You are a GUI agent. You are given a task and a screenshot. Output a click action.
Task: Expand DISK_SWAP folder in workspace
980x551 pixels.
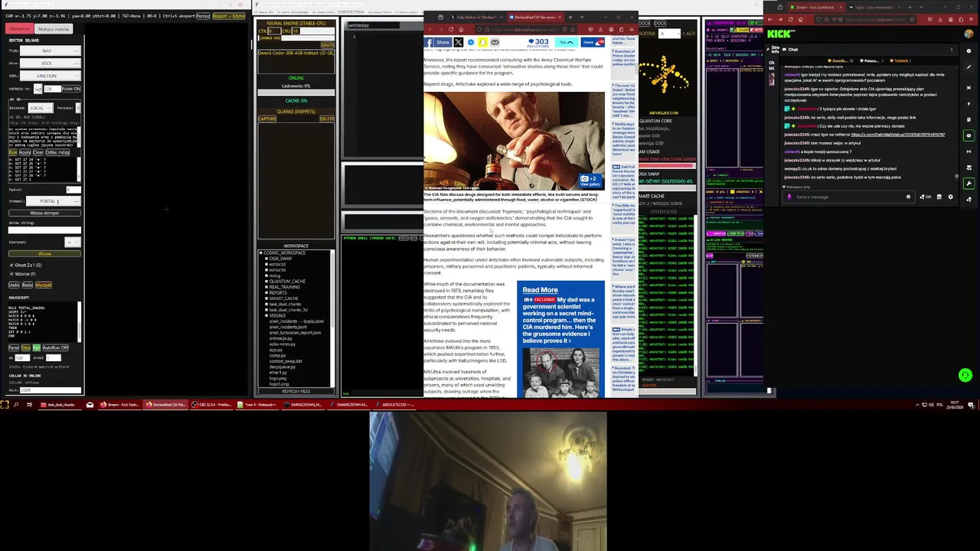pos(266,259)
